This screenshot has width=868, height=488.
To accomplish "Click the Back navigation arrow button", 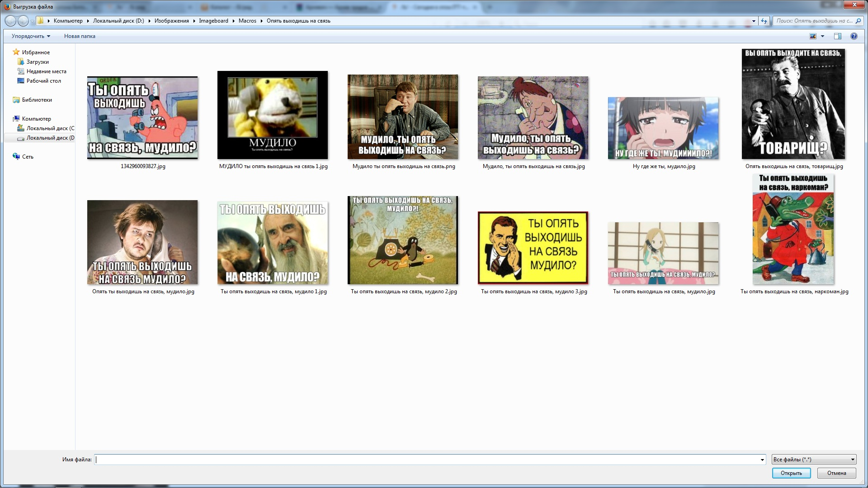I will click(x=10, y=21).
